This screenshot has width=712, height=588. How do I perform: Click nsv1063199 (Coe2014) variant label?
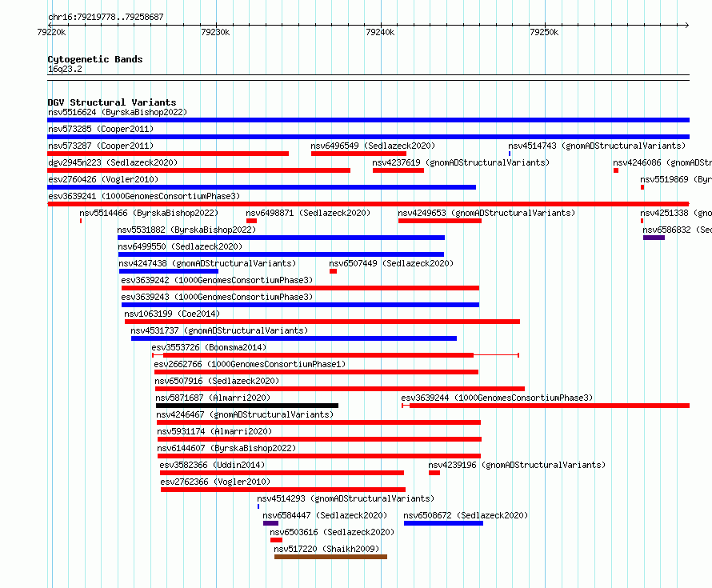click(x=172, y=314)
